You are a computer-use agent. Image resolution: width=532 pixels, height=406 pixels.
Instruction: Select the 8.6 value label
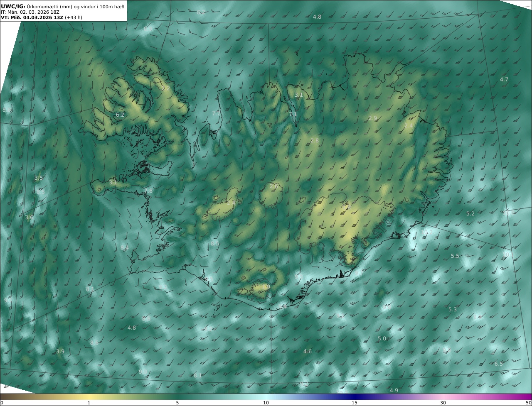(x=94, y=343)
